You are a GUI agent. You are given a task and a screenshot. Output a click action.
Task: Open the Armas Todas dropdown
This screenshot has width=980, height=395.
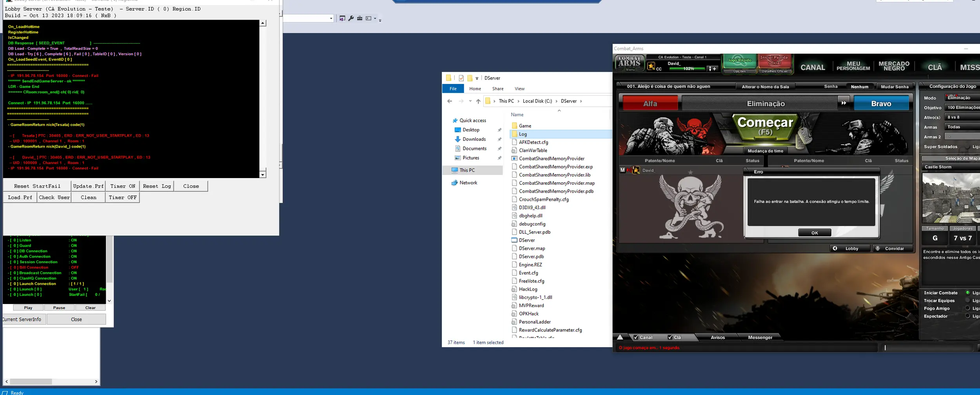(962, 127)
